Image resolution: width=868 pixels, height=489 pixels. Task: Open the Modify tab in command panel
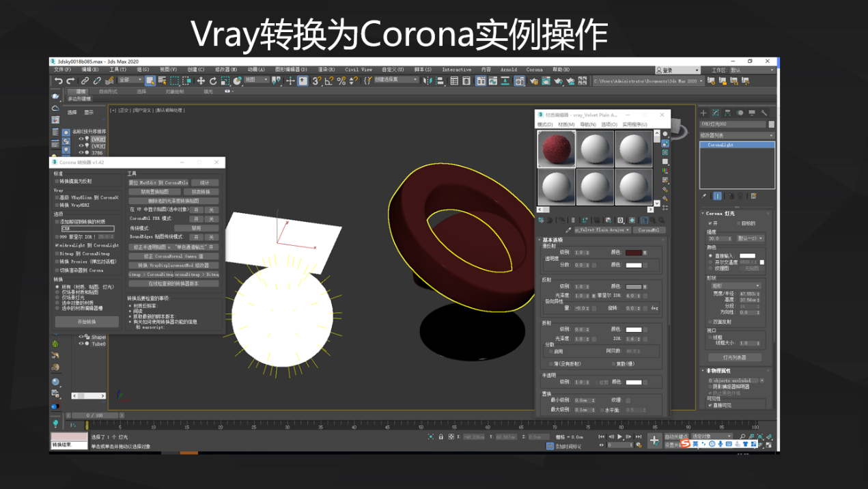pyautogui.click(x=716, y=113)
